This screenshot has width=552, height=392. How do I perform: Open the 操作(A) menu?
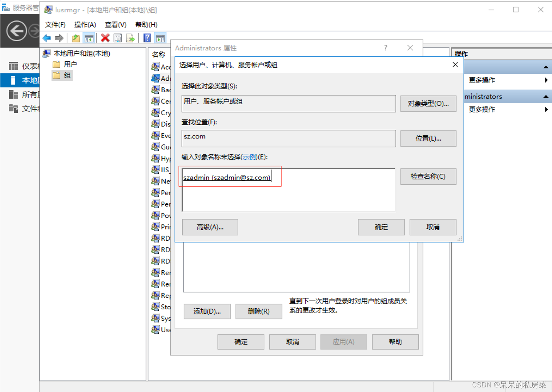point(85,25)
